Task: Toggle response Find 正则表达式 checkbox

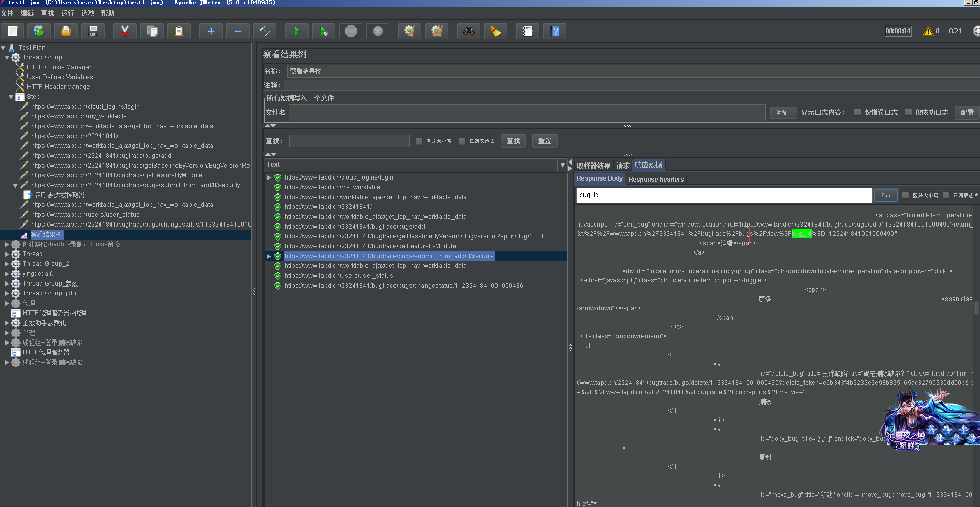Action: tap(946, 195)
